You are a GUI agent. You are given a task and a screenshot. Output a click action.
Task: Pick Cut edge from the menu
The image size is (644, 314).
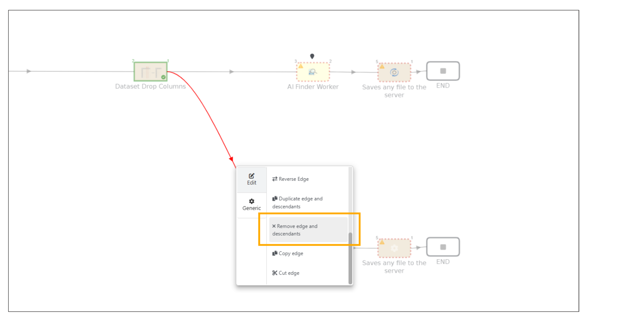(289, 273)
